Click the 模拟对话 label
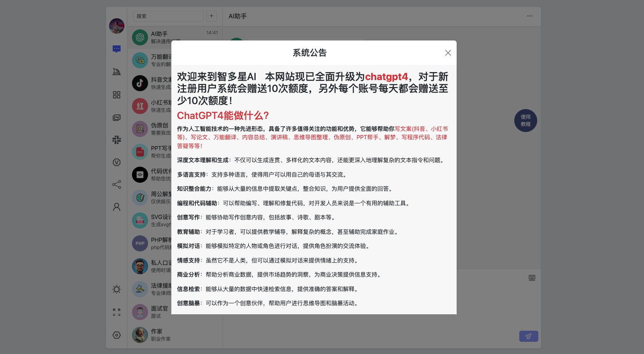The height and width of the screenshot is (354, 644). pos(188,246)
